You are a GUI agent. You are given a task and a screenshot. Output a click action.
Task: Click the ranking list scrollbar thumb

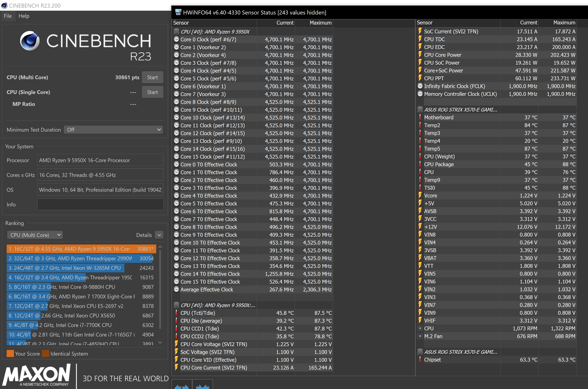click(160, 290)
